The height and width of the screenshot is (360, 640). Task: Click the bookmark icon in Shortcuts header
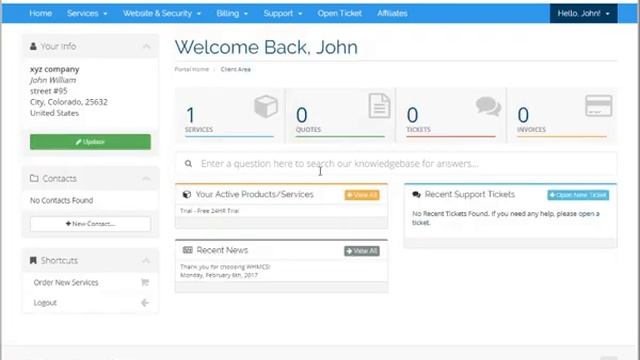[x=33, y=260]
